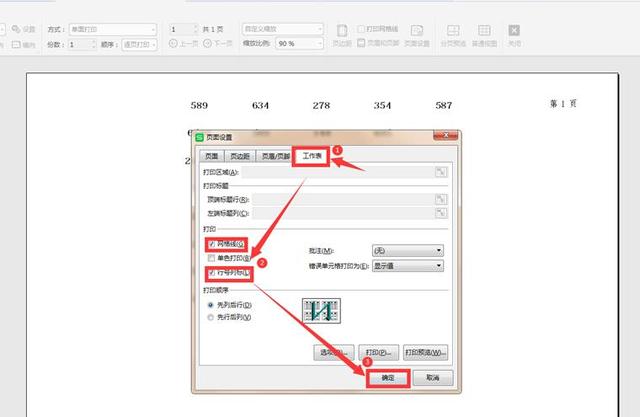This screenshot has height=417, width=640.
Task: Select the 工作表 tab
Action: coord(311,156)
